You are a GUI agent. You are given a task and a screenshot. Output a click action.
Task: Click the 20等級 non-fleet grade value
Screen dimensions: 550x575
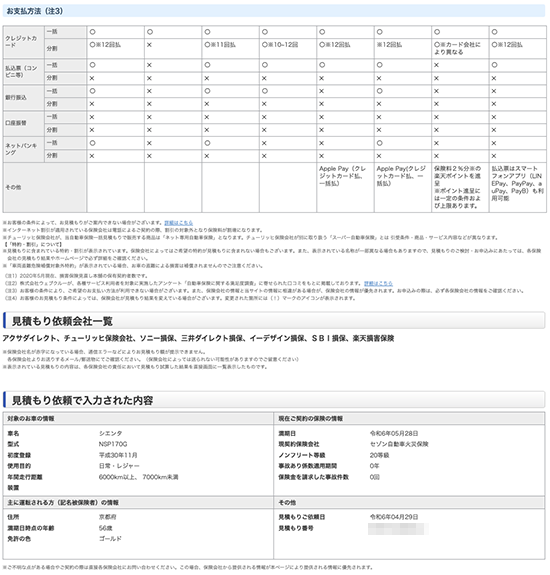(x=379, y=455)
